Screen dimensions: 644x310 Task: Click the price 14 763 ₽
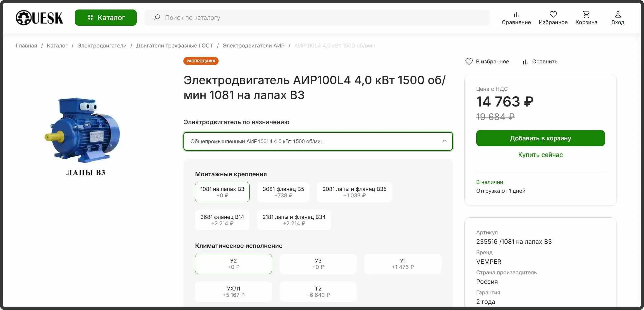coord(505,102)
